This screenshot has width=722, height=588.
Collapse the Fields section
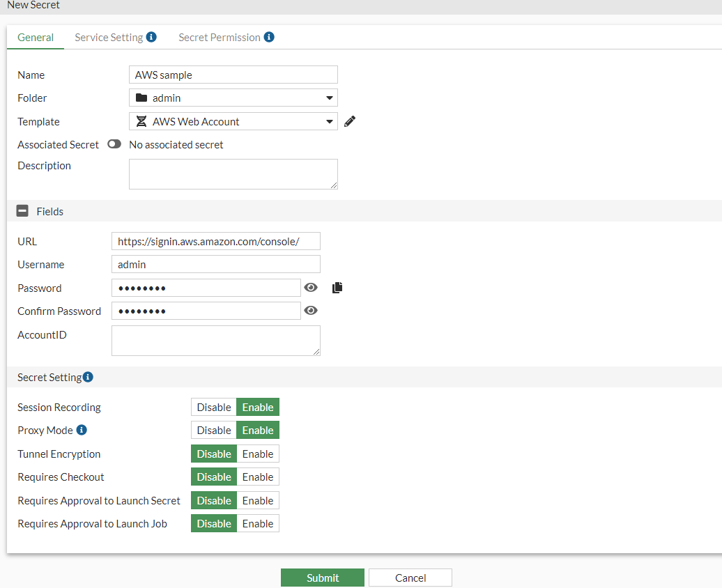tap(23, 210)
